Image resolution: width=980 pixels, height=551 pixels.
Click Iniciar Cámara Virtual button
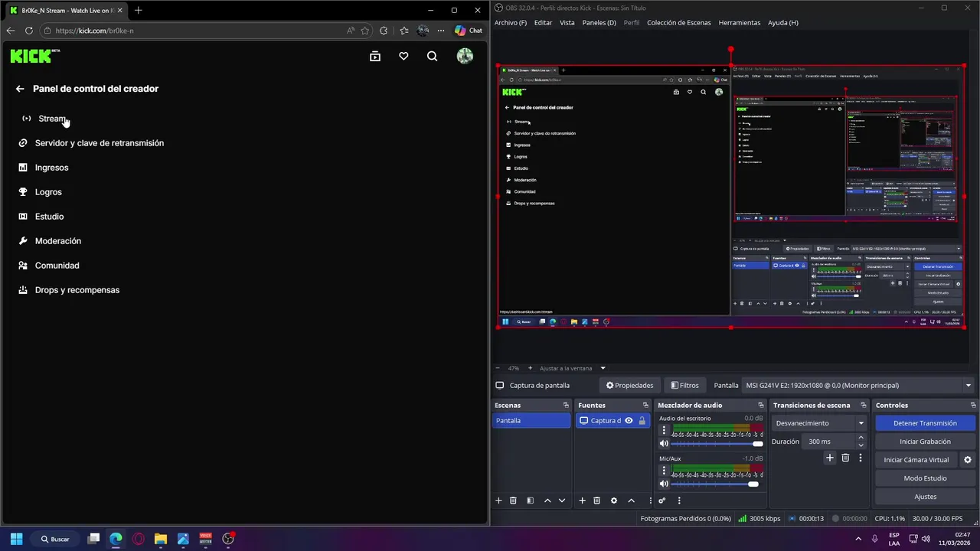pos(916,460)
